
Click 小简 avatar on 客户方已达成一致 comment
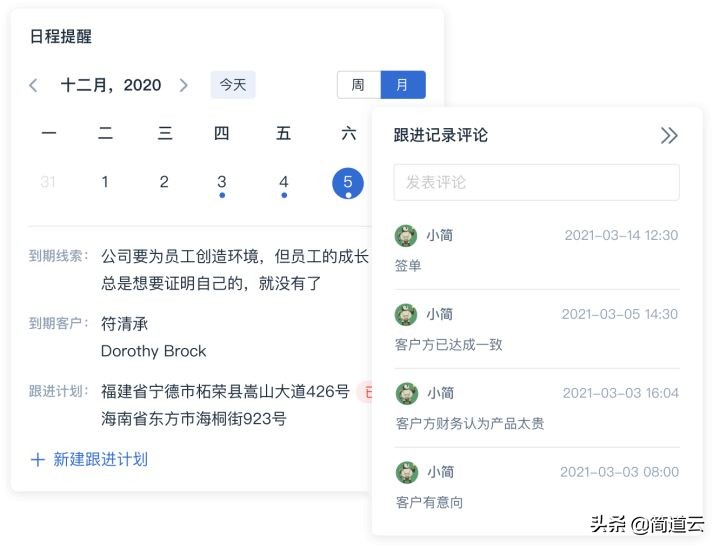(x=406, y=315)
